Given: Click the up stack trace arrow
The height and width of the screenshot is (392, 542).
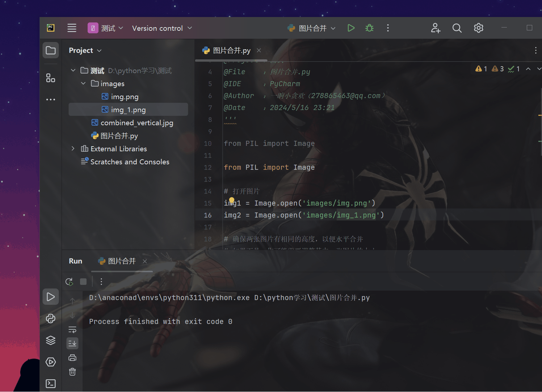Looking at the screenshot, I should tap(72, 301).
